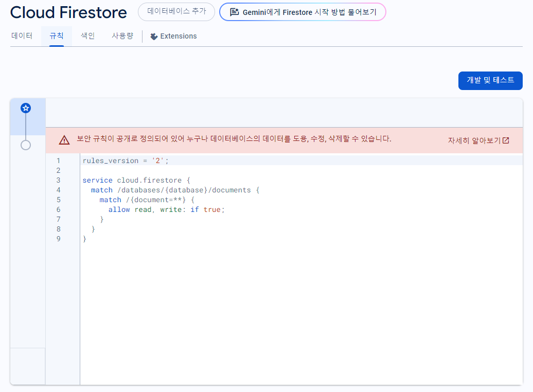Click the 'match /databases/{database}/documents' line
533x392 pixels.
tap(175, 190)
